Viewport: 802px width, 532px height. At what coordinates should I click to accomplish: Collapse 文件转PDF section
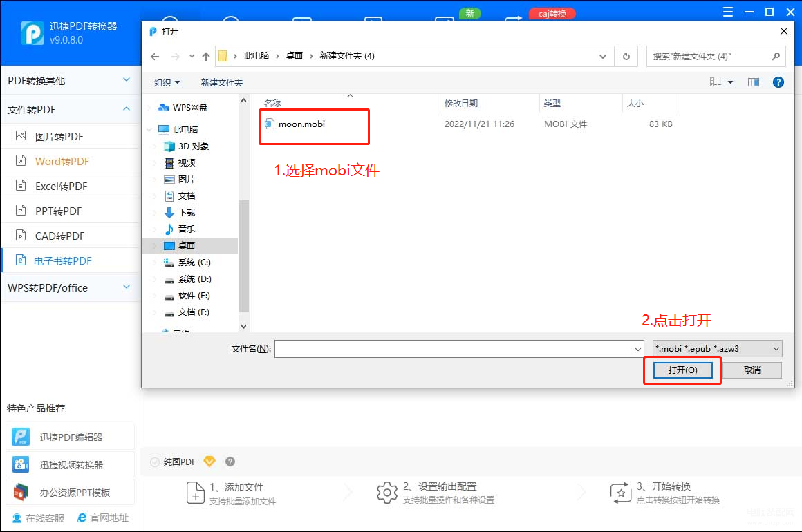[69, 109]
